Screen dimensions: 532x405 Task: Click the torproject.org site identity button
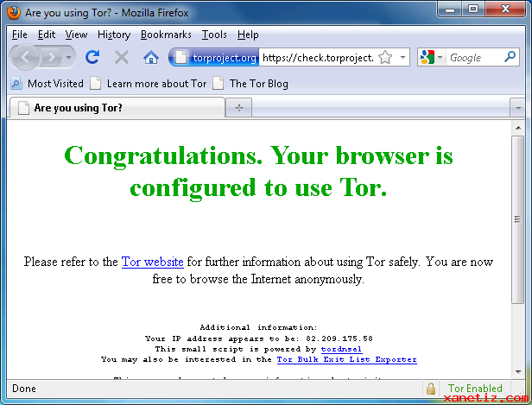(x=214, y=58)
